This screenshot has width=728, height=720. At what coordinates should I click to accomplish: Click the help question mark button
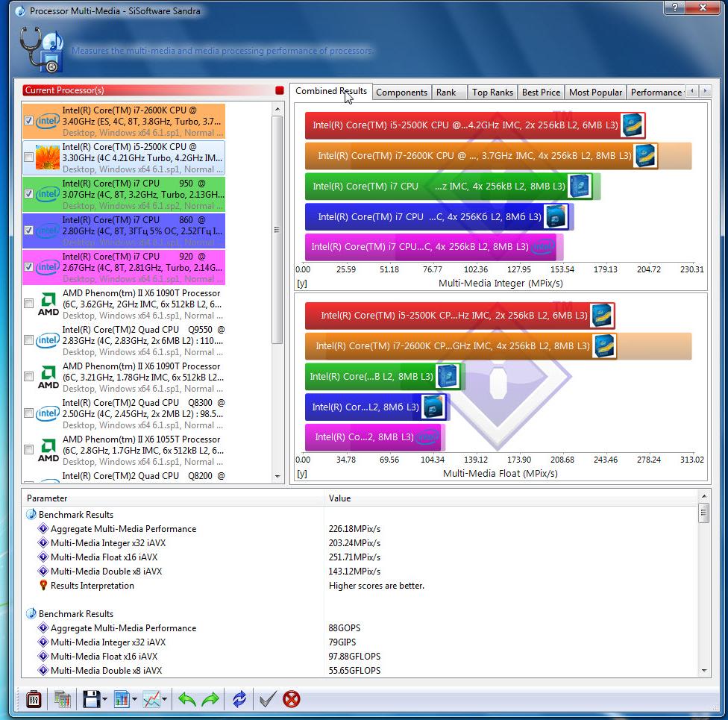pos(674,7)
